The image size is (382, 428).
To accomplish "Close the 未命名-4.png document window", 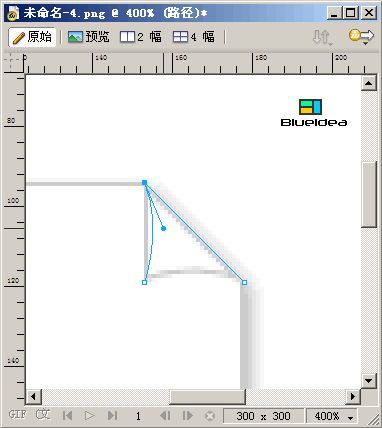I will (369, 13).
